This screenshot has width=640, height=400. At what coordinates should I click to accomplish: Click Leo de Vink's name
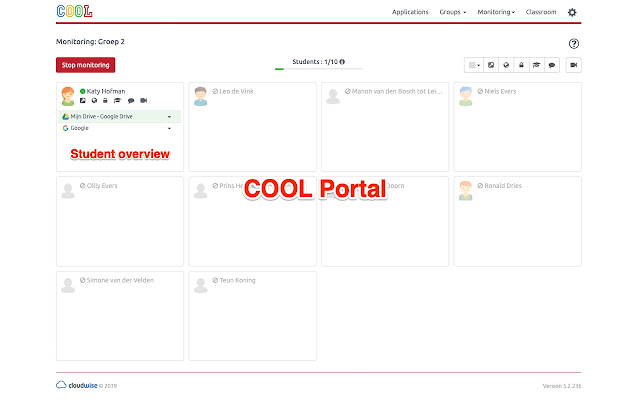tap(236, 91)
